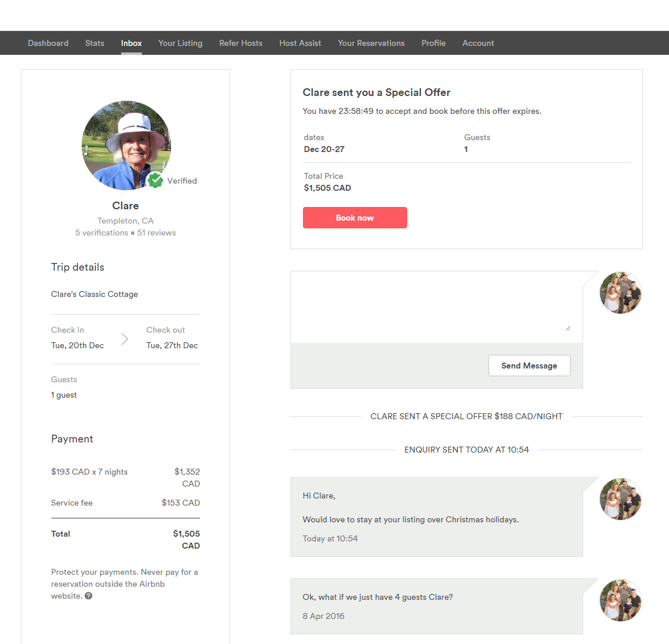Click avatar next to the Christmas holidays message
The width and height of the screenshot is (669, 644).
pyautogui.click(x=620, y=499)
